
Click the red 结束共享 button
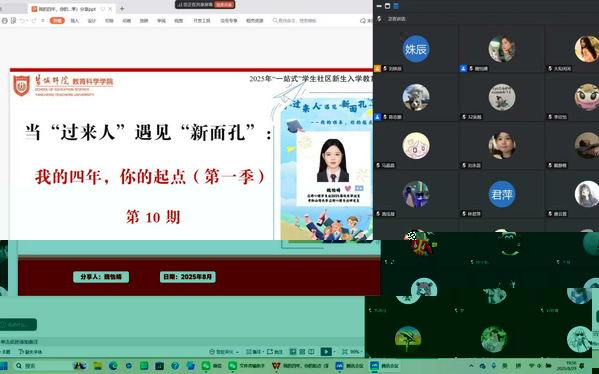click(x=223, y=5)
